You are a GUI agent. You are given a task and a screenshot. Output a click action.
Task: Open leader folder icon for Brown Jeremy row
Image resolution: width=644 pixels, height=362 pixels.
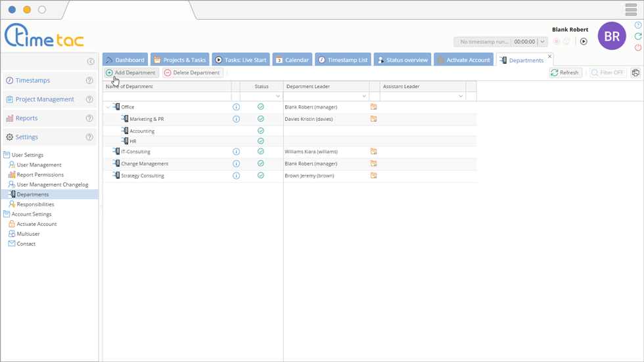tap(373, 175)
